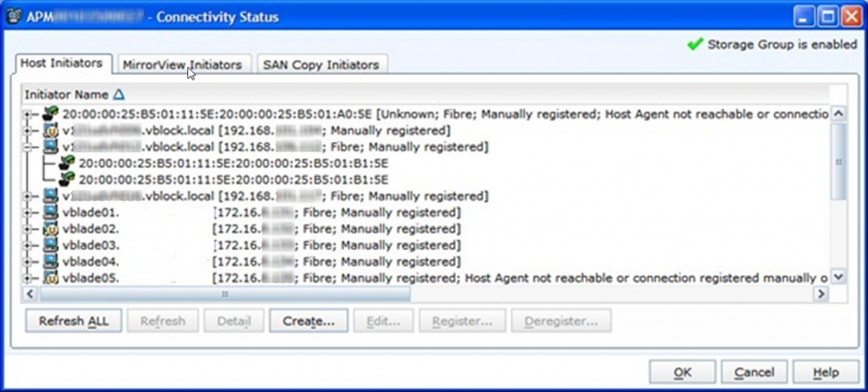Click the Initiator Name sort triangle
The height and width of the screenshot is (392, 868).
[119, 94]
